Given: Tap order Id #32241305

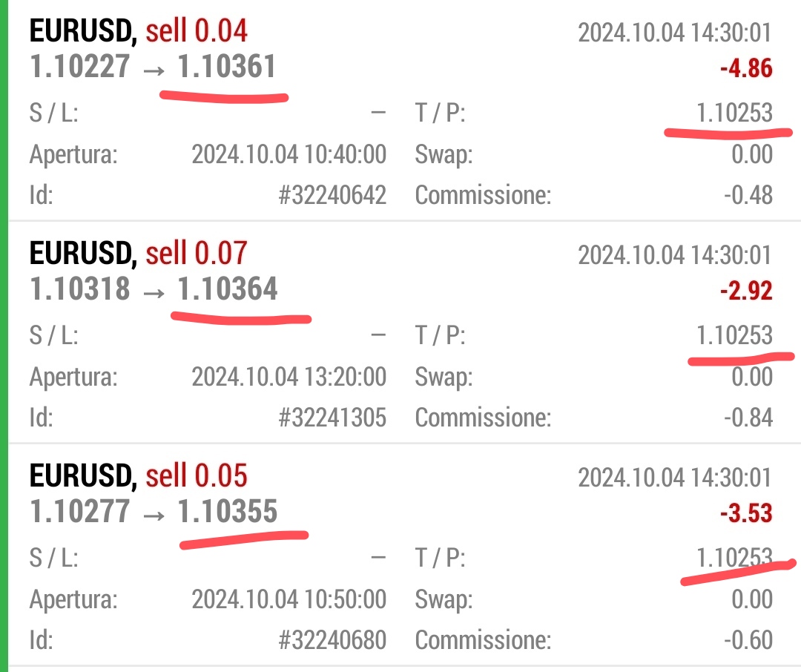Looking at the screenshot, I should pos(332,418).
